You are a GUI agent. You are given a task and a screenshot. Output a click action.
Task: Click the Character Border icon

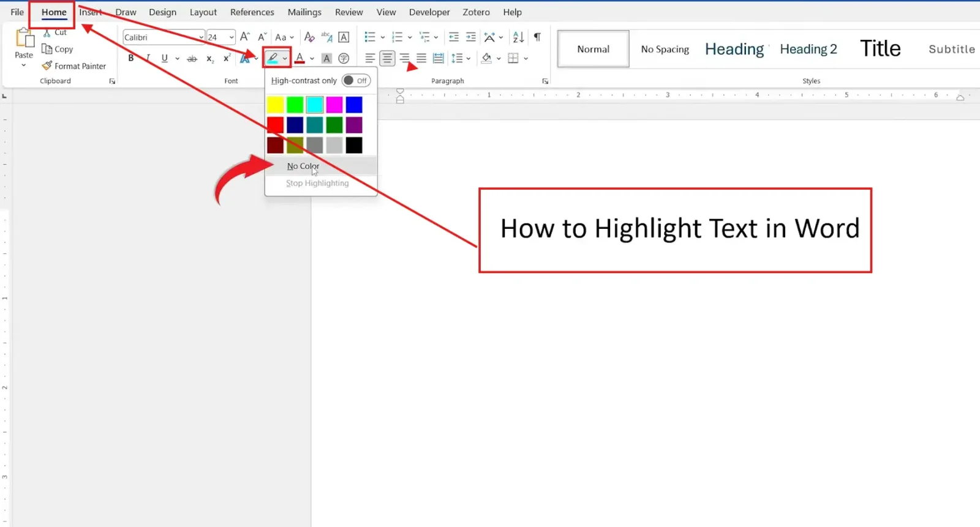pos(344,37)
